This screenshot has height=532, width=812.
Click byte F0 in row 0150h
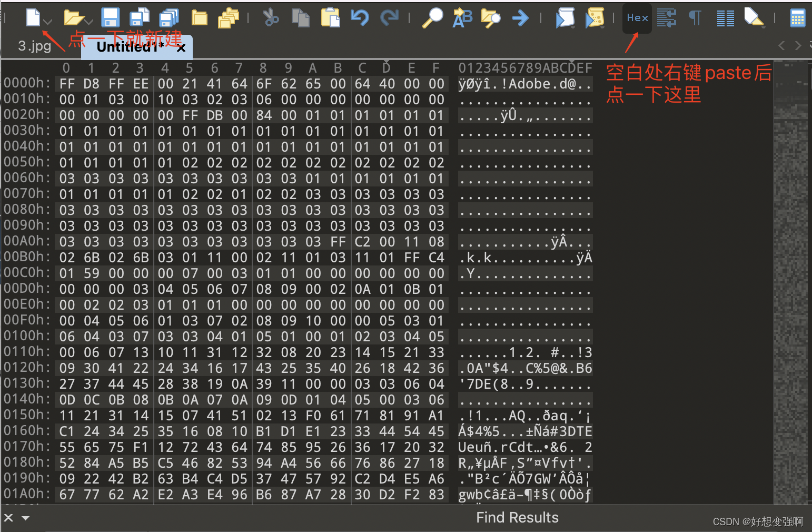click(x=313, y=416)
